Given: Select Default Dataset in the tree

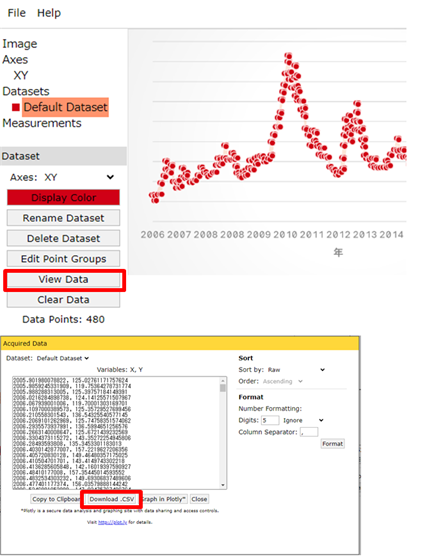Looking at the screenshot, I should click(x=65, y=107).
